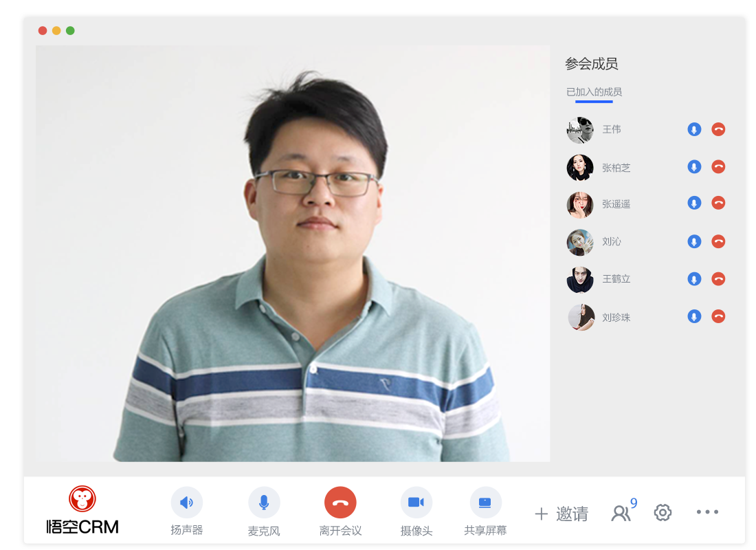Open the three-dot more options menu
Screen dimensions: 756x550
707,512
